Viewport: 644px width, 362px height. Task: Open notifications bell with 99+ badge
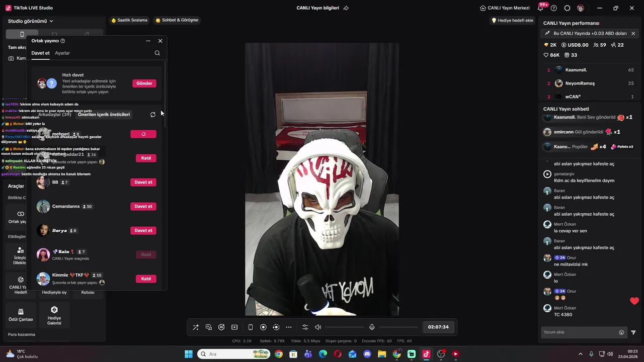click(541, 8)
